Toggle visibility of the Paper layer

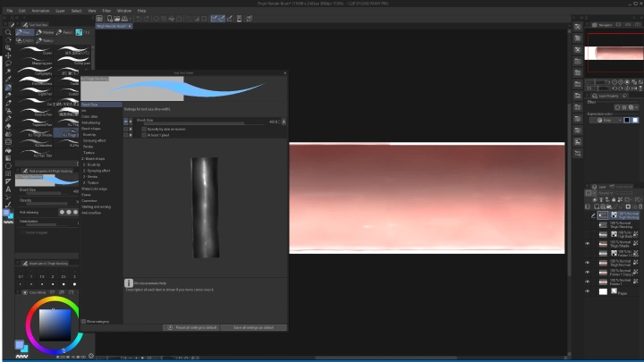coord(588,291)
